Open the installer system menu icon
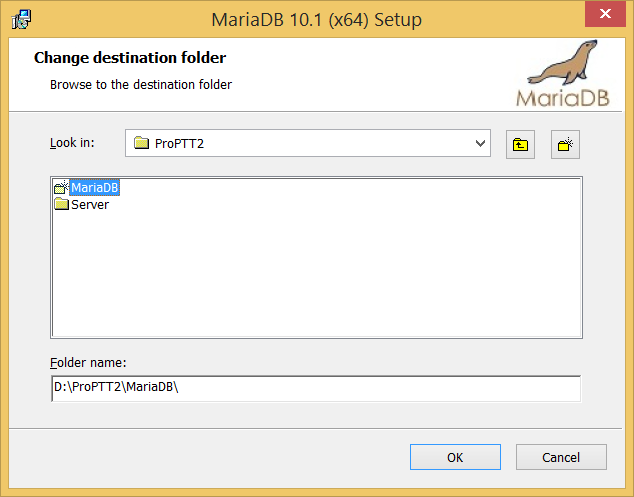Screen dimensions: 634x497 pos(20,19)
